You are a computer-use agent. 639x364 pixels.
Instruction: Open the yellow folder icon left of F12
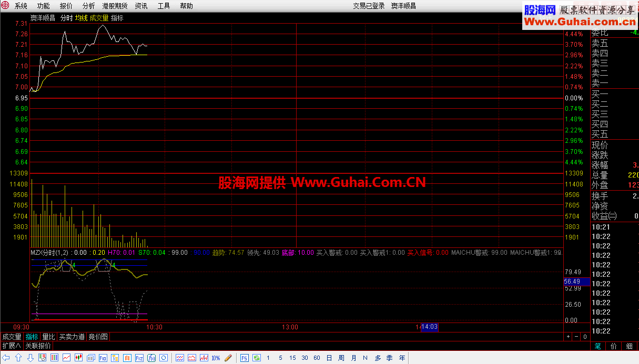pos(115,358)
